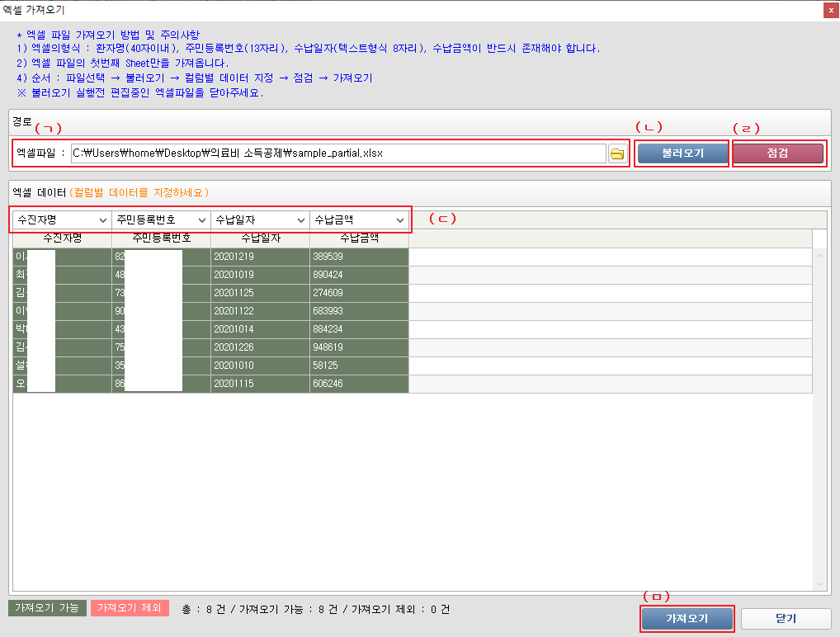This screenshot has height=637, width=840.
Task: Open the 수진자명 column dropdown
Action: point(62,220)
